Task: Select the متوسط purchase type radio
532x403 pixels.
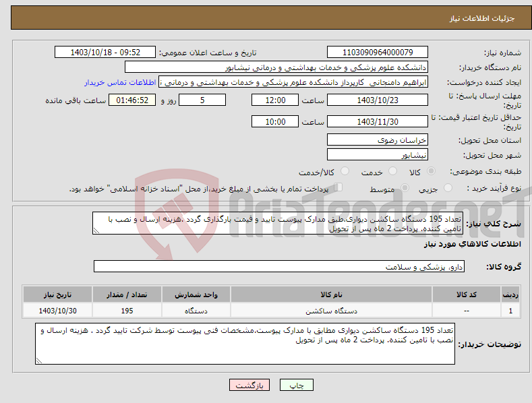Action: pos(405,187)
